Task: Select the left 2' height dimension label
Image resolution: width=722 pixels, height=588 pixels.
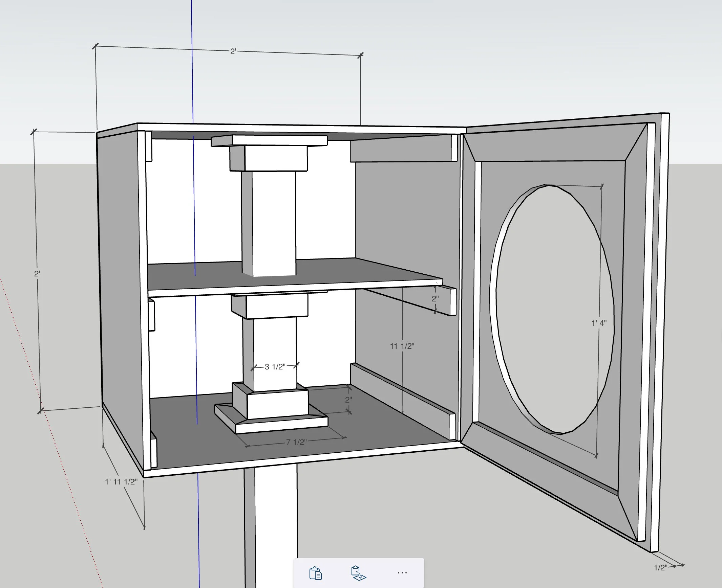Action: pyautogui.click(x=37, y=273)
